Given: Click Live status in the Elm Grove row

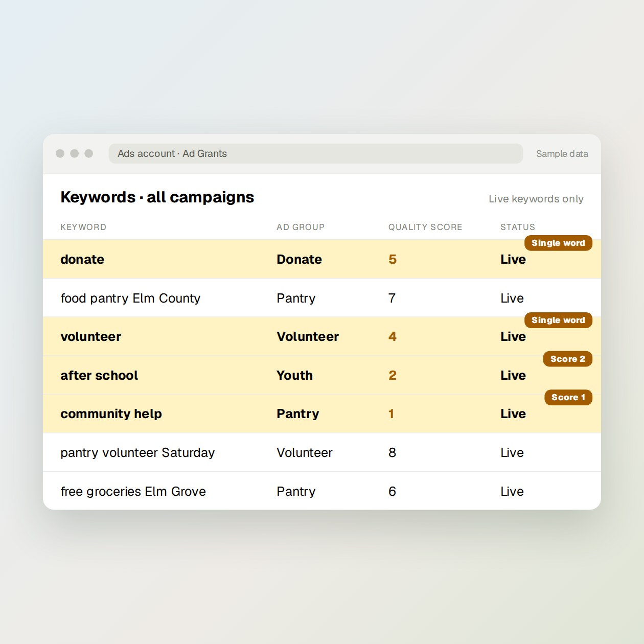Looking at the screenshot, I should [x=512, y=491].
